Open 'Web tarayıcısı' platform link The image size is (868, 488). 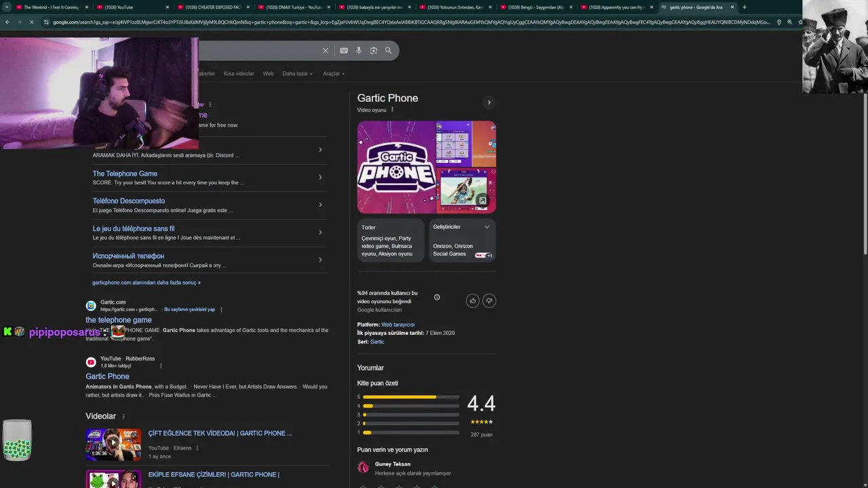(398, 325)
